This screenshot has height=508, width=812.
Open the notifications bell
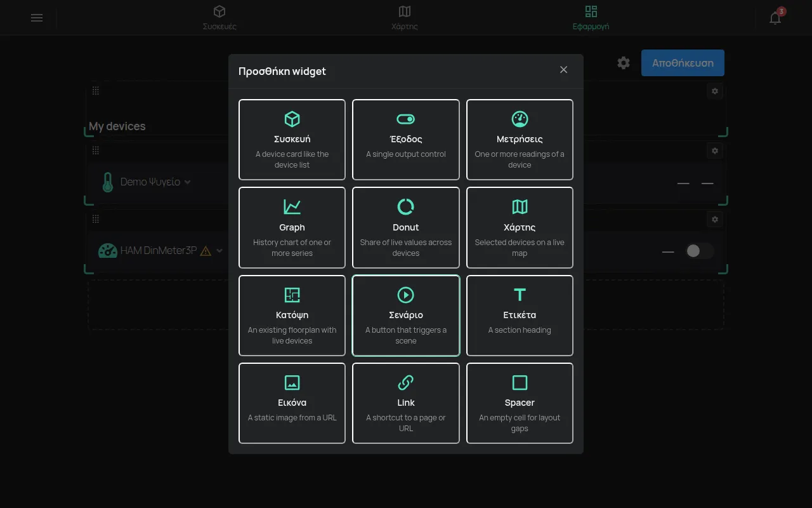point(775,18)
